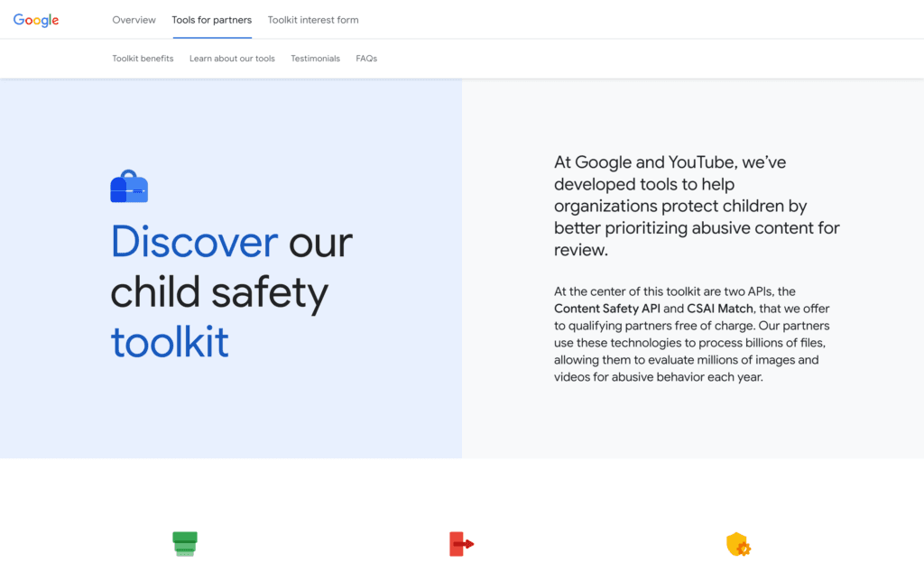The width and height of the screenshot is (924, 563).
Task: Click the blue word Discover in the headline
Action: 194,242
